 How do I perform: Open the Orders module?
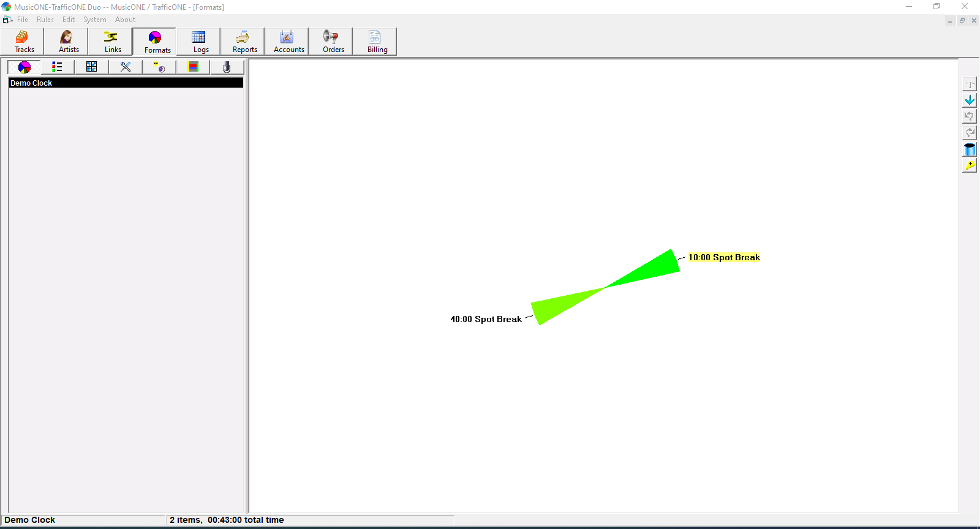331,42
